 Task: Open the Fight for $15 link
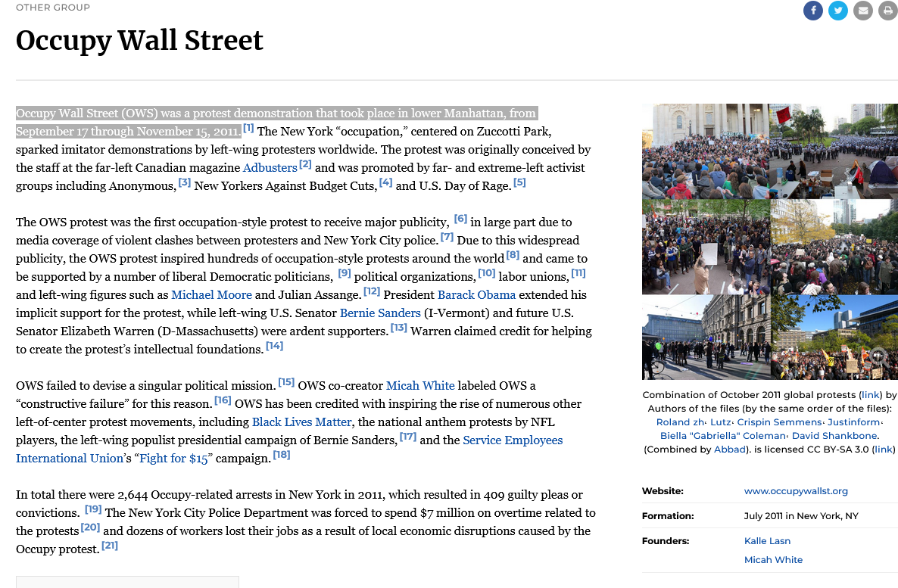pyautogui.click(x=173, y=459)
